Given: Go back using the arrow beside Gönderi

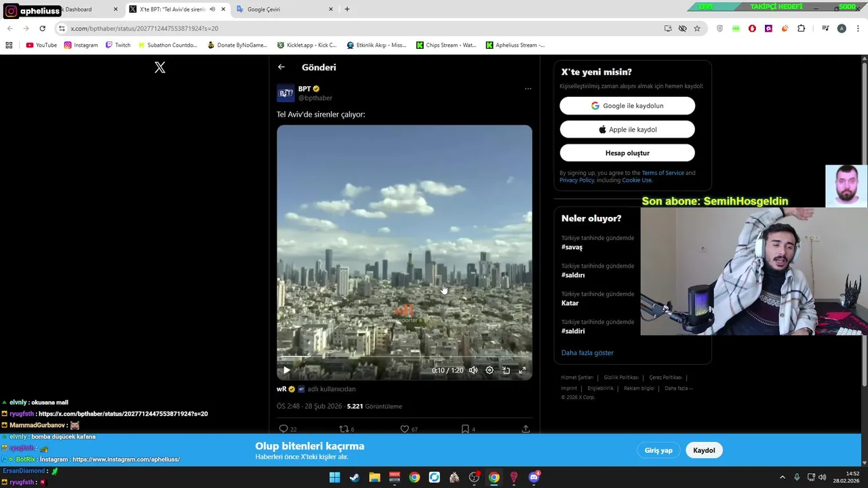Looking at the screenshot, I should [281, 67].
